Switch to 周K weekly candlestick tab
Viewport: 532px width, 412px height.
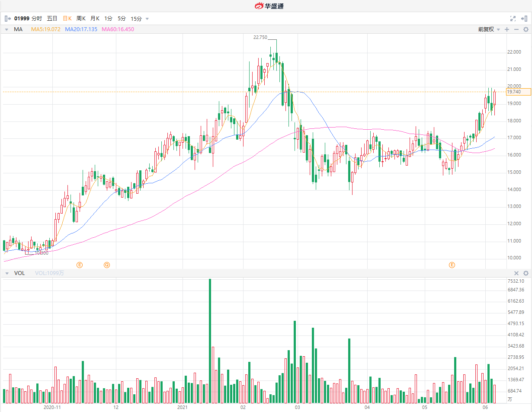[x=81, y=19]
